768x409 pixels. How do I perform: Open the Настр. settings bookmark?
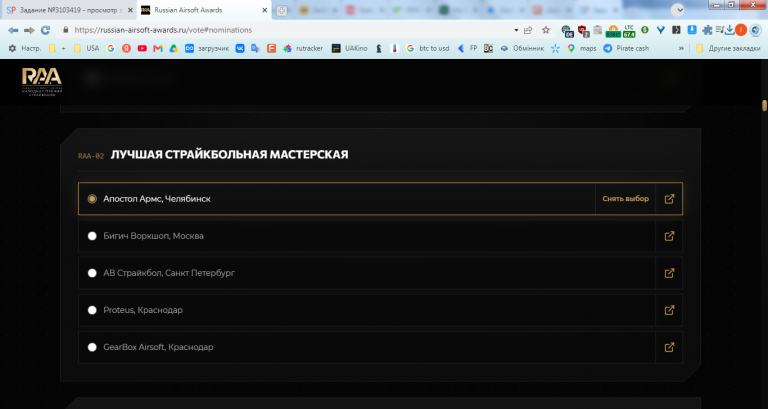pos(24,48)
